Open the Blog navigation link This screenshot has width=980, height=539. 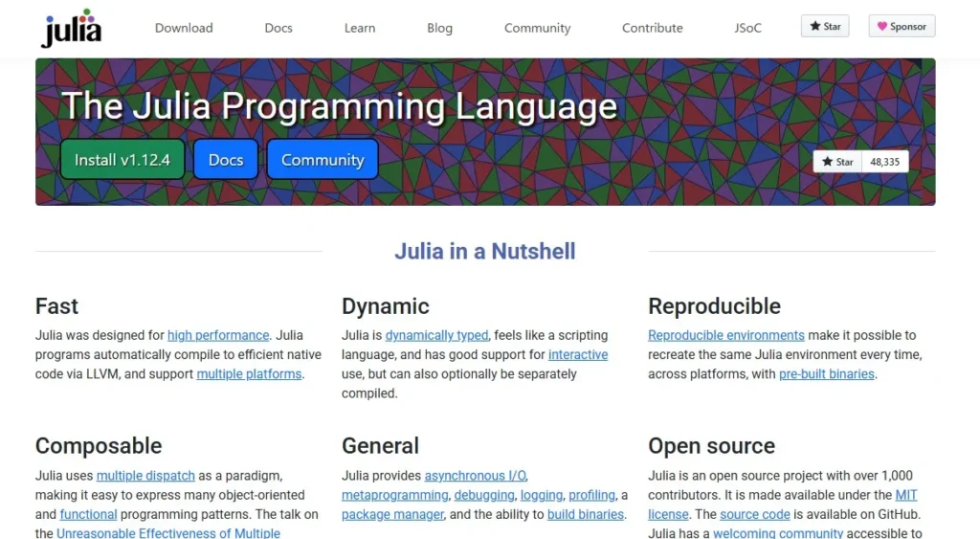pos(439,28)
